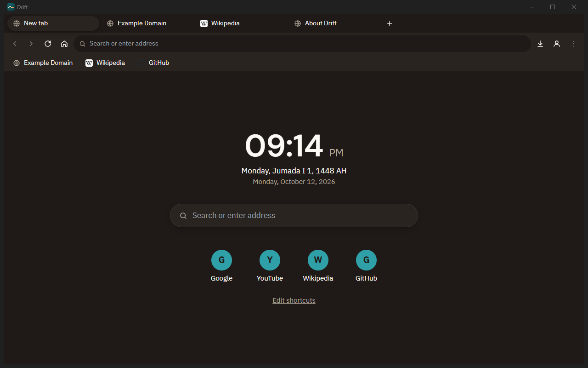Reload the current page
Viewport: 588px width, 368px height.
tap(48, 44)
